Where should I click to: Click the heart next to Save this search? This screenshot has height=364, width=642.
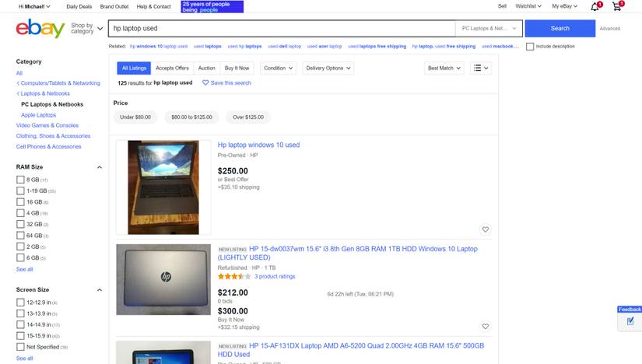click(205, 82)
